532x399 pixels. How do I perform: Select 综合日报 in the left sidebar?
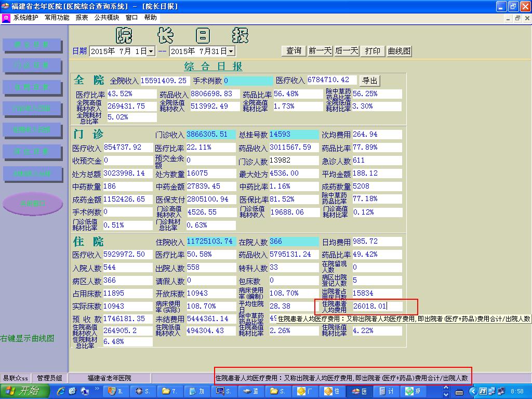32,45
